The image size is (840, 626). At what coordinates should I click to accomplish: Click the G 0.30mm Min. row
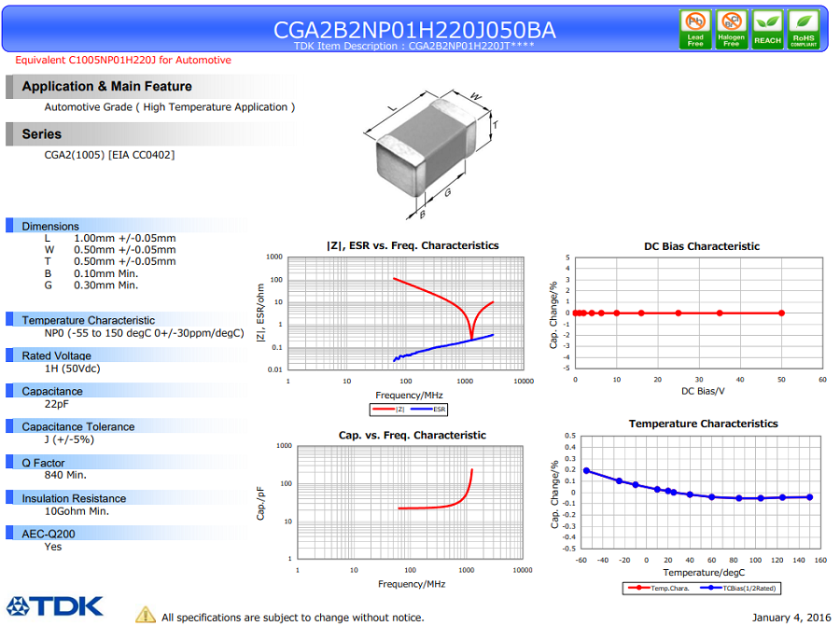91,285
